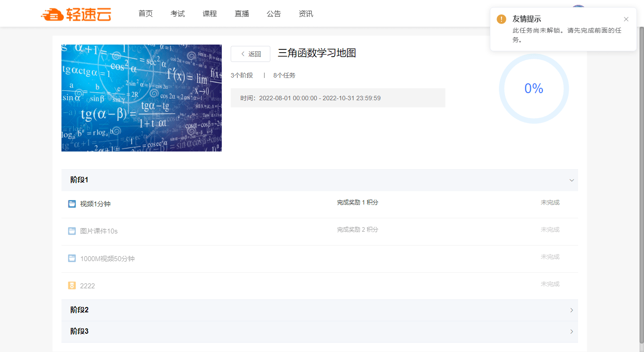Click the 8个任务 label

point(284,75)
